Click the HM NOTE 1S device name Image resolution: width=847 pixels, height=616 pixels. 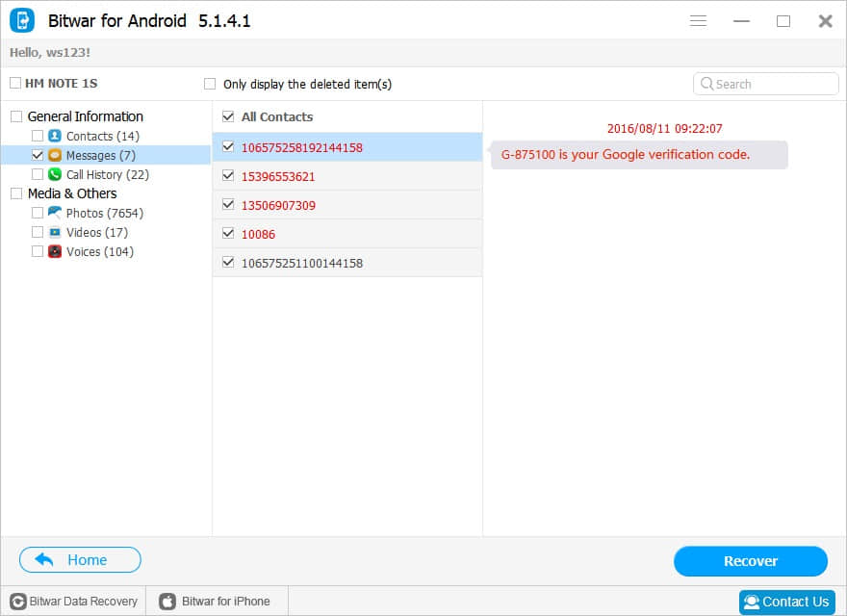point(61,83)
